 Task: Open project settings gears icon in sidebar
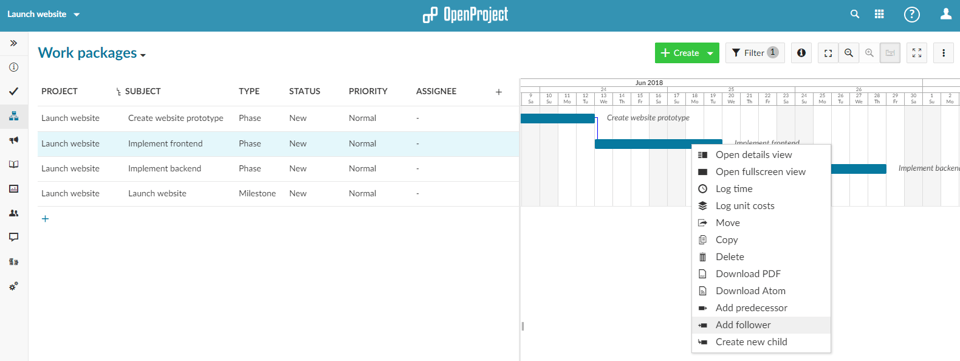coord(13,286)
